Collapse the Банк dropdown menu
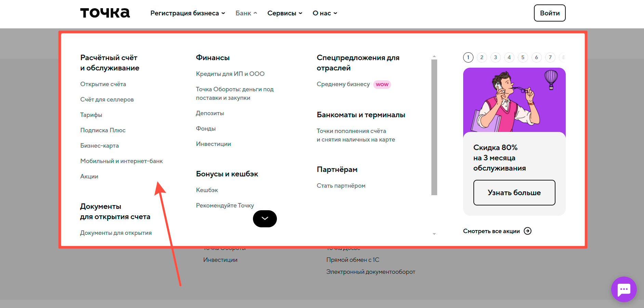644x308 pixels. pyautogui.click(x=246, y=13)
